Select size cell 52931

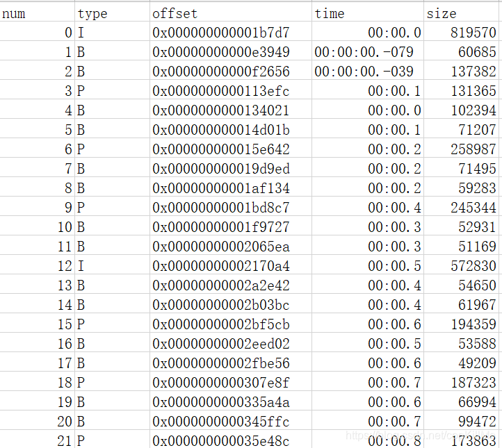[x=461, y=227]
